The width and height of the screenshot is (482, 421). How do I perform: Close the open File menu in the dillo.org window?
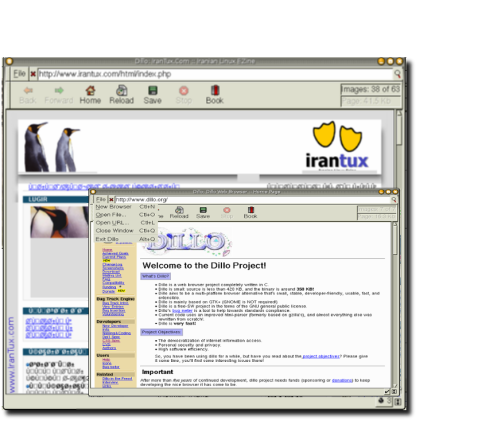[101, 199]
